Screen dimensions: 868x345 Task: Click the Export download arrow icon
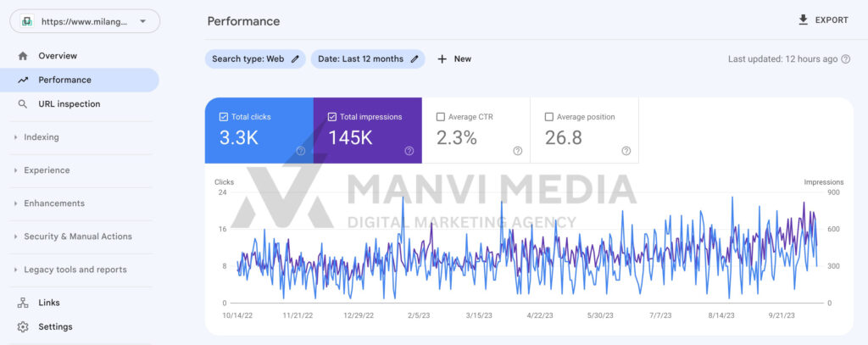(804, 20)
